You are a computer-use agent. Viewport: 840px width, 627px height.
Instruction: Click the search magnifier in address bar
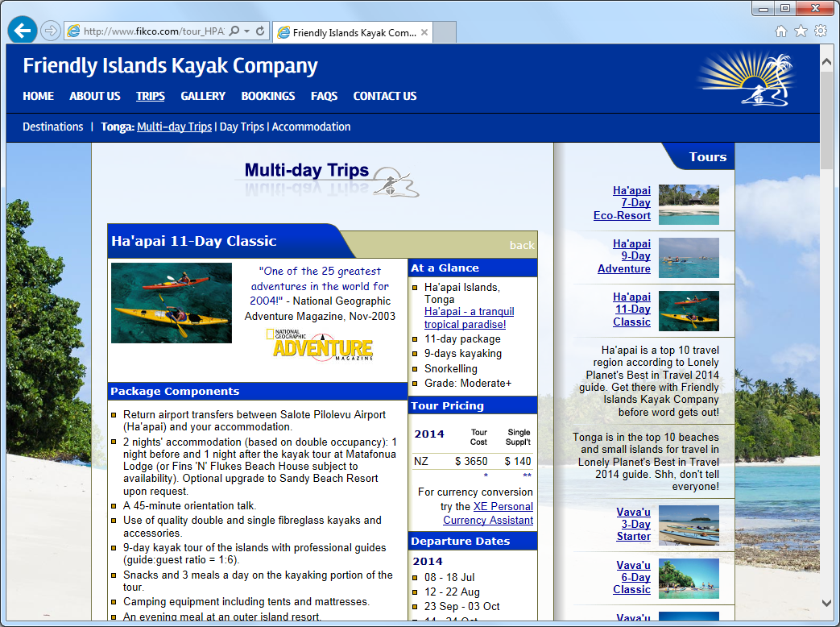click(234, 31)
